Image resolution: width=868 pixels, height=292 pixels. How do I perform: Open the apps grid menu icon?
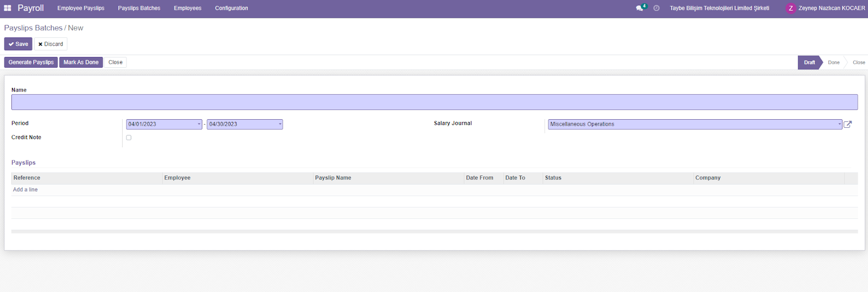click(x=8, y=8)
